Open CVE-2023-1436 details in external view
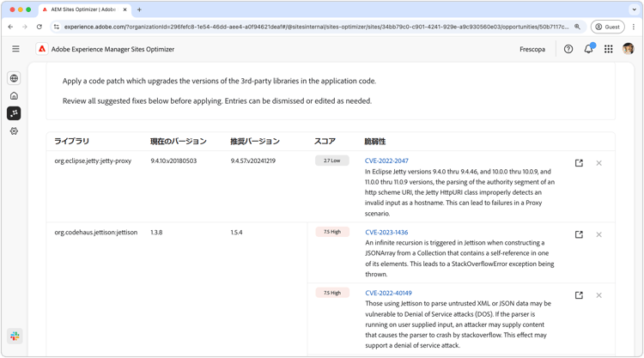This screenshot has width=644, height=358. pyautogui.click(x=579, y=234)
